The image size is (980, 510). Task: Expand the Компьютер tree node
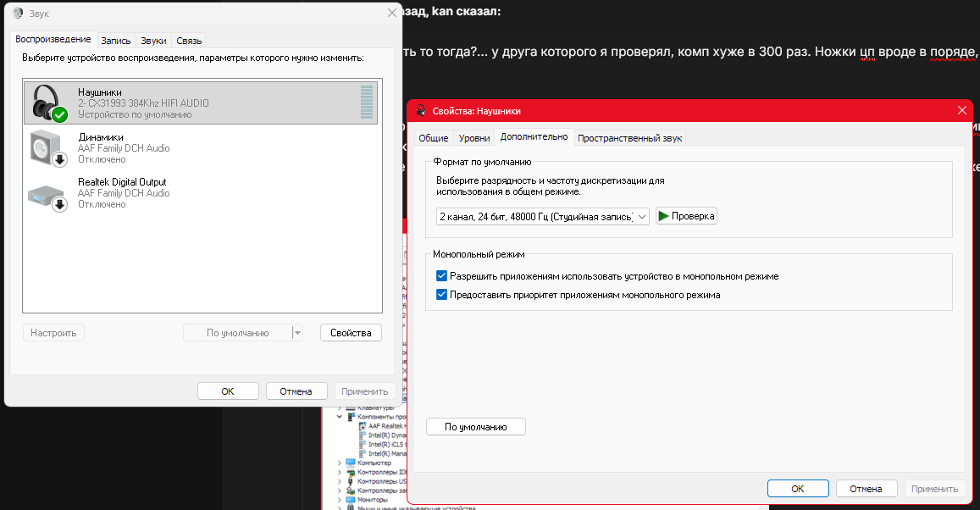click(x=341, y=463)
